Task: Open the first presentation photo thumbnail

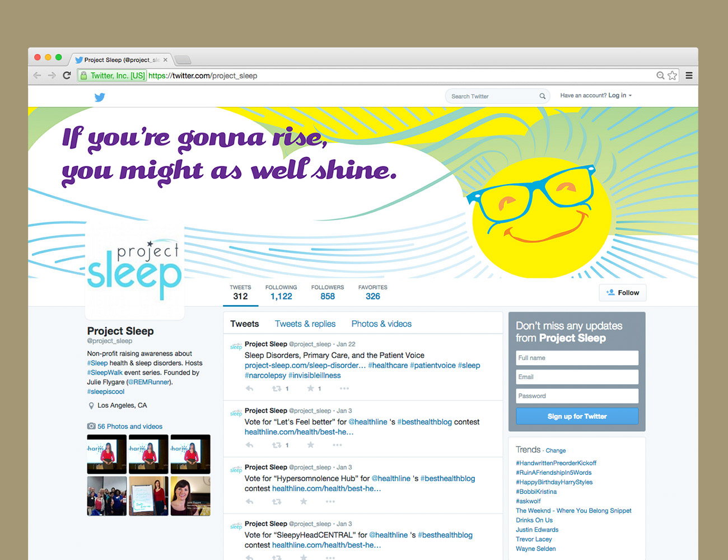Action: point(106,454)
